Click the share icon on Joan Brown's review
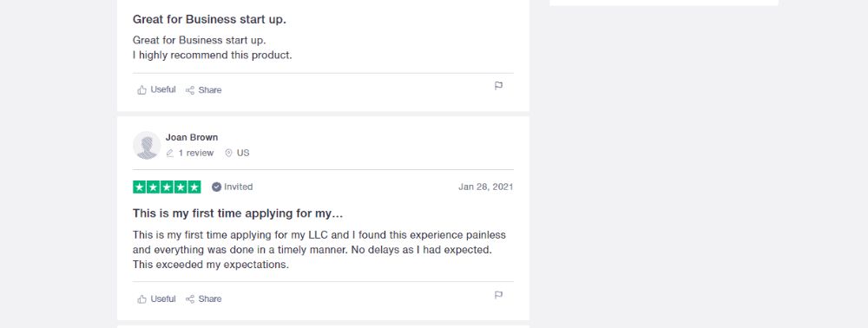The image size is (868, 328). [190, 299]
